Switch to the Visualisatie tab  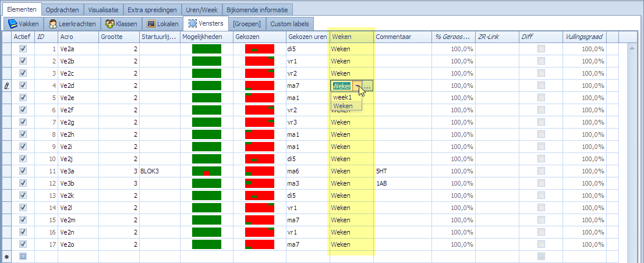coord(103,9)
